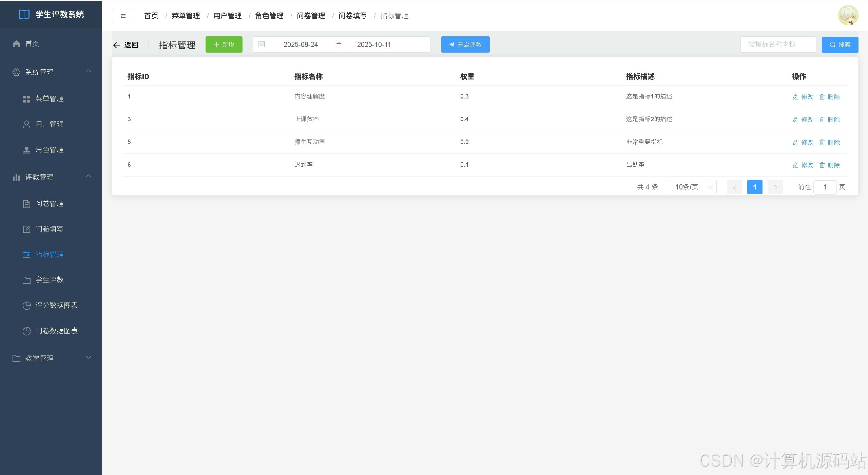Click the edit pencil icon for 迟到率 row
The height and width of the screenshot is (475, 868).
(x=795, y=165)
